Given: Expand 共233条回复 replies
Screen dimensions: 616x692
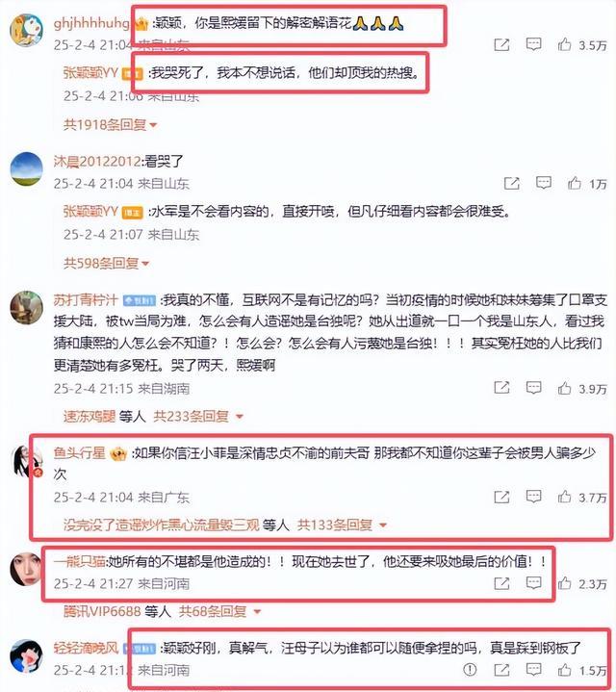Looking at the screenshot, I should tap(198, 416).
